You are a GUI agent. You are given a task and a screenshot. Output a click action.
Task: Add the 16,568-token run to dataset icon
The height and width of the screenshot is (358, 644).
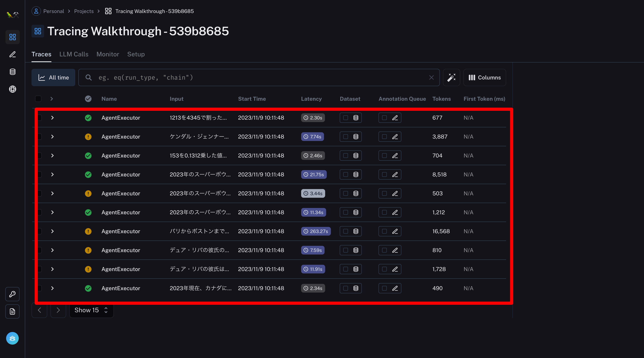pyautogui.click(x=356, y=231)
